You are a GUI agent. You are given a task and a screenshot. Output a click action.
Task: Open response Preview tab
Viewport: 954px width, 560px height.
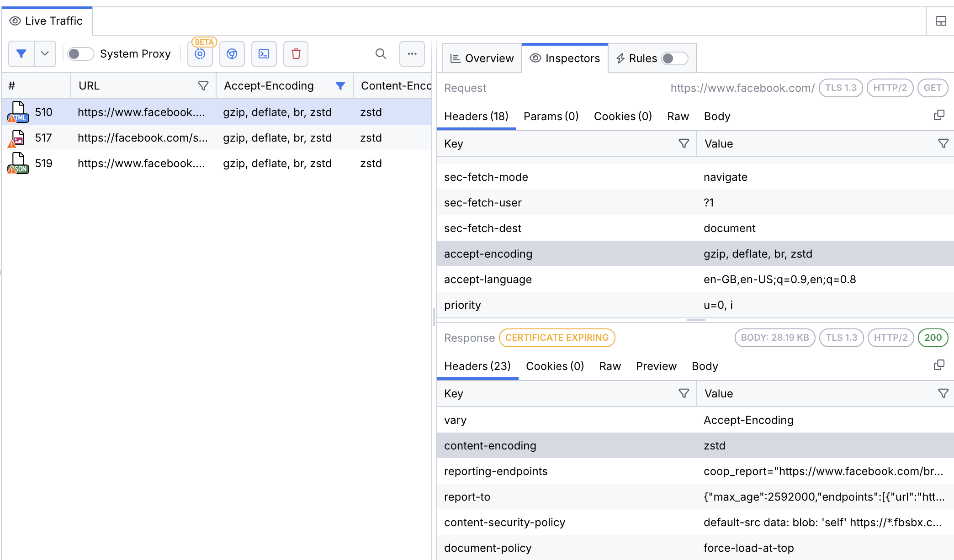656,366
